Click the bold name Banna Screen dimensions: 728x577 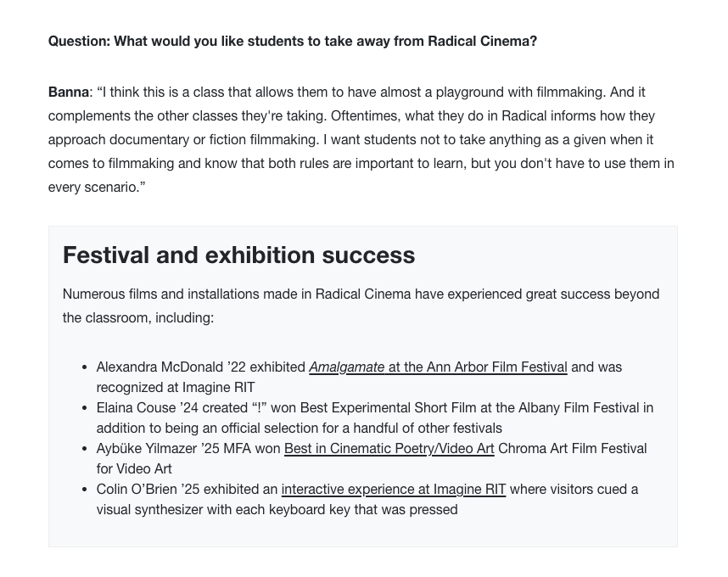click(68, 92)
